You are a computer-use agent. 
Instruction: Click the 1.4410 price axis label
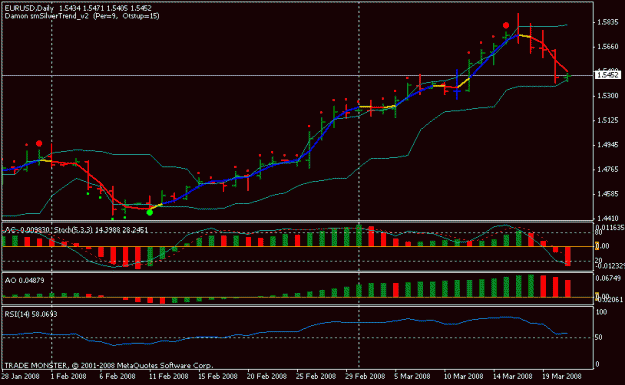(x=608, y=218)
